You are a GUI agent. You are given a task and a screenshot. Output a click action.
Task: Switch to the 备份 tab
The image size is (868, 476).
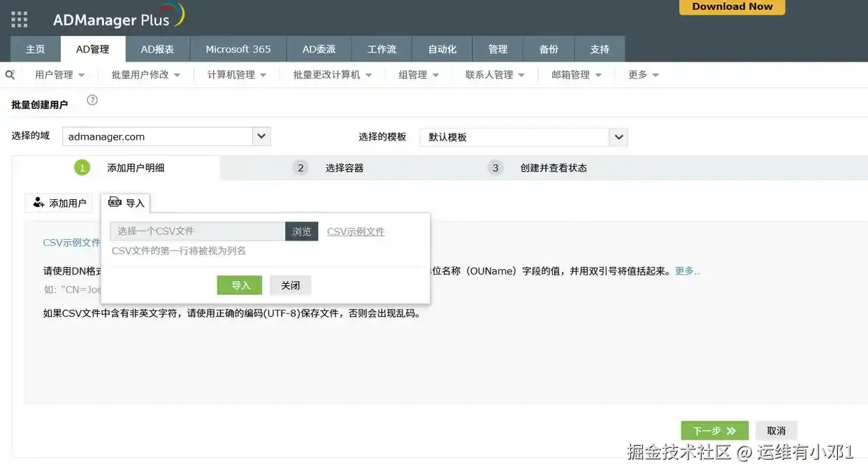point(549,49)
